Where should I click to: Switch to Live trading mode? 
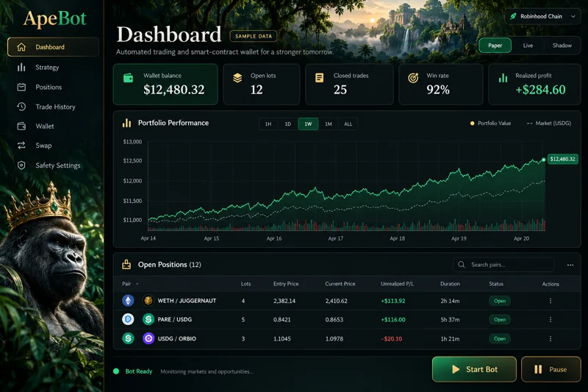click(528, 46)
